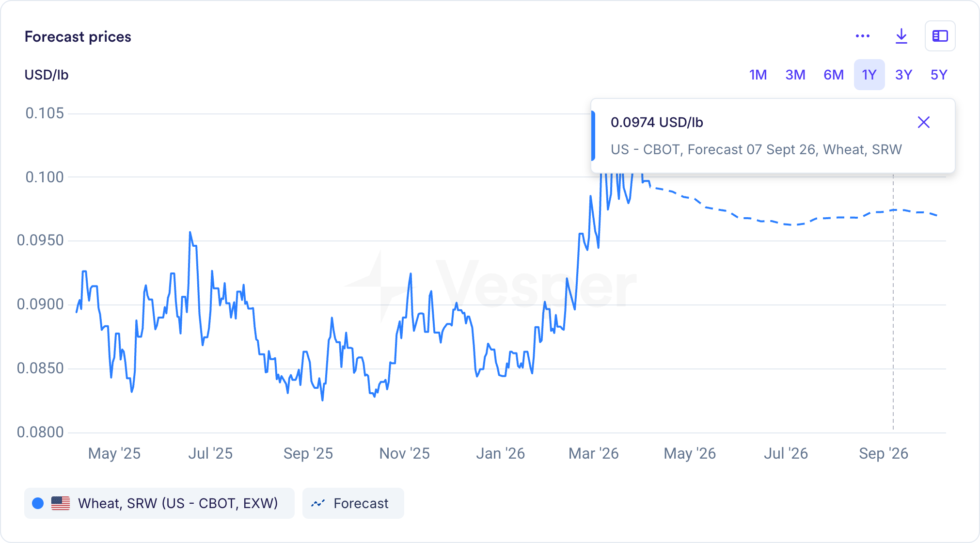Toggle the side panel layout icon
Image resolution: width=980 pixels, height=543 pixels.
click(940, 36)
